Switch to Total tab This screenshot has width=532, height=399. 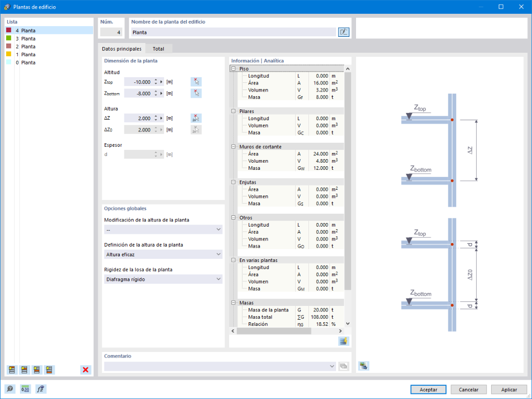click(x=159, y=49)
